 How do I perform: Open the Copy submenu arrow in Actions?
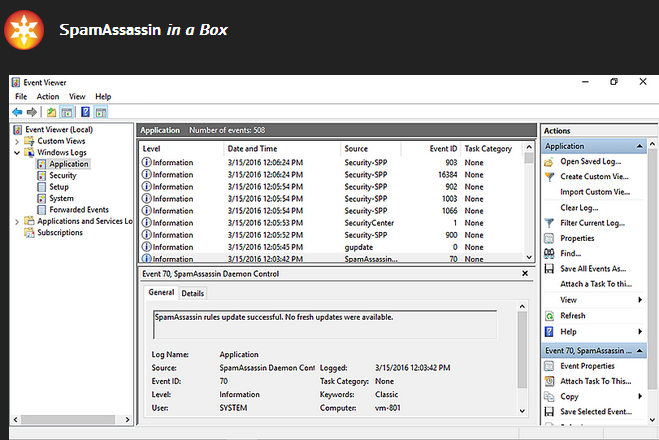pos(640,396)
